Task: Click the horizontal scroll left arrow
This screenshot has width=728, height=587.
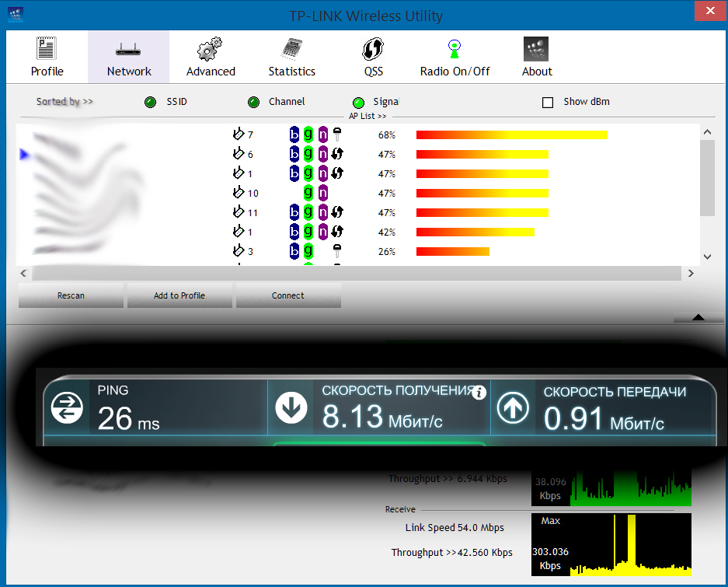Action: (x=23, y=273)
